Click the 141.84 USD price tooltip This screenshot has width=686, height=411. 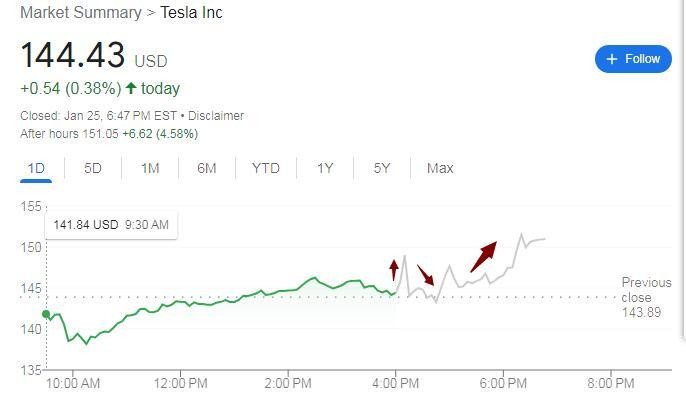[111, 225]
